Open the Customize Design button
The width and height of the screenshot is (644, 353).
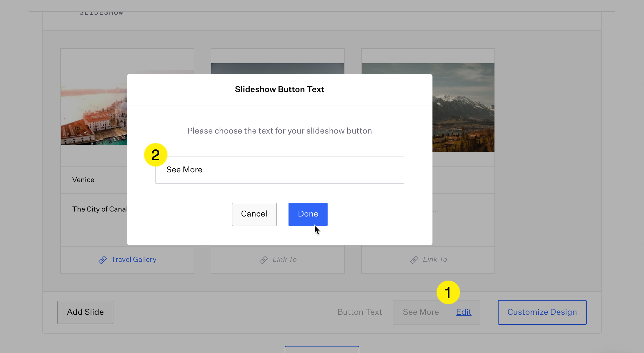[542, 312]
